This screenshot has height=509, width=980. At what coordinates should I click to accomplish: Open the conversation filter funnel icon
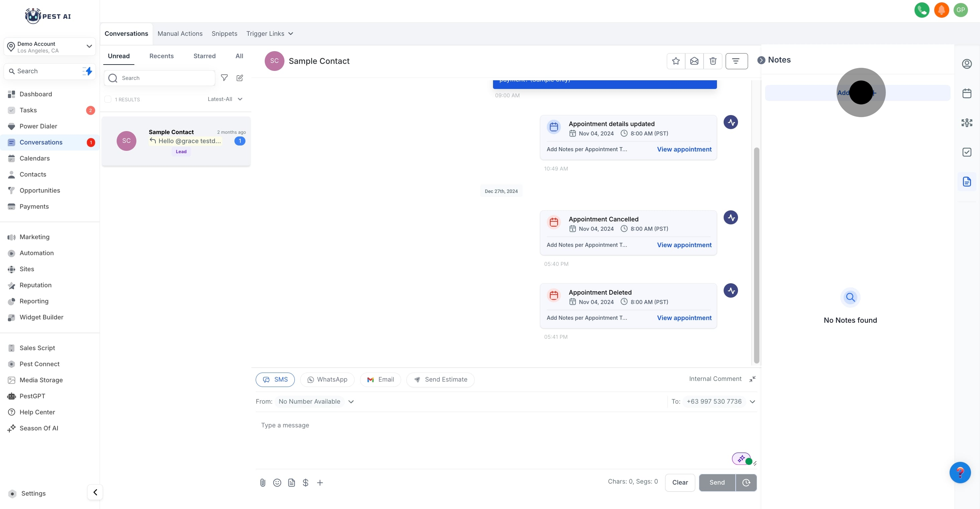225,78
